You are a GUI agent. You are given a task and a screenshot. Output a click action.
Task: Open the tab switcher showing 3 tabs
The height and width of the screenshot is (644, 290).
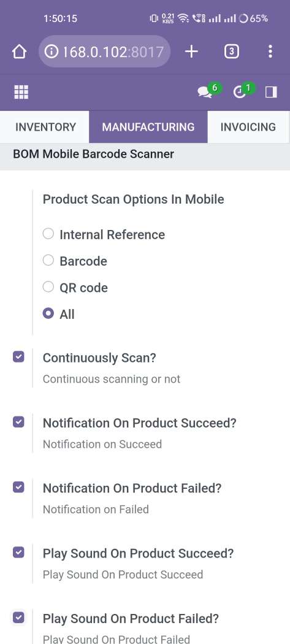(232, 52)
